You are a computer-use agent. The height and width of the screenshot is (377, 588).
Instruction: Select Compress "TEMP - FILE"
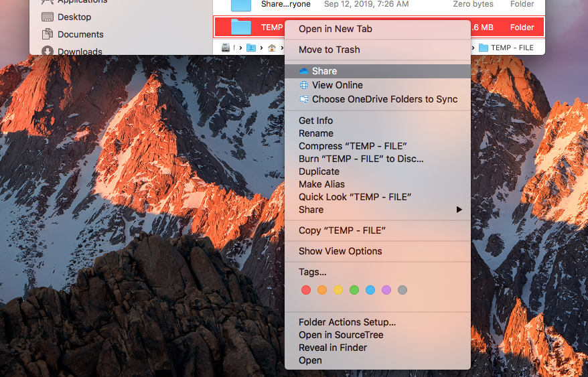tap(378, 146)
